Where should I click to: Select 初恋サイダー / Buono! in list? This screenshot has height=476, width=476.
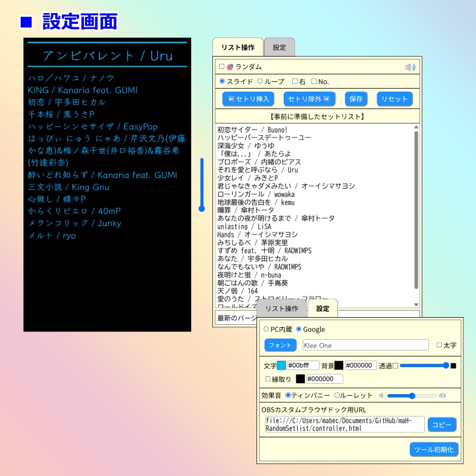(252, 130)
